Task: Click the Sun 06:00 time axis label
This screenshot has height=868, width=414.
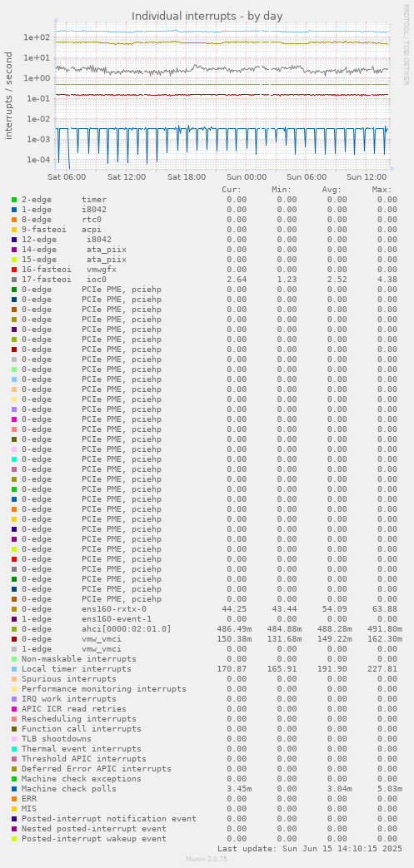Action: pos(307,177)
